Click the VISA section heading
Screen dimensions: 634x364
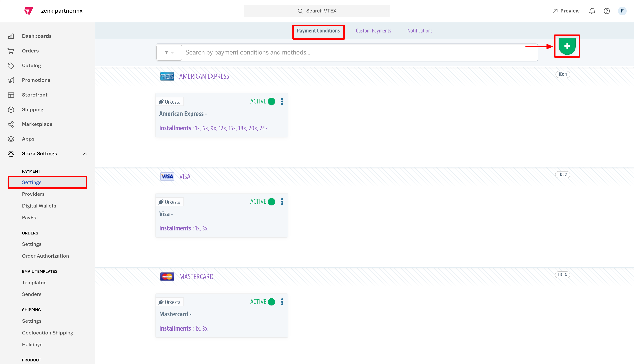pyautogui.click(x=185, y=176)
